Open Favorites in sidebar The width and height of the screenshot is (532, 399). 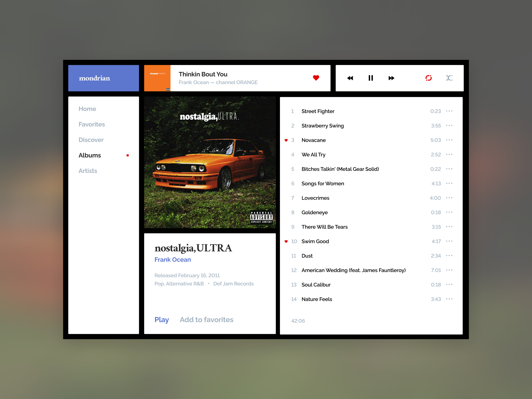[x=92, y=124]
